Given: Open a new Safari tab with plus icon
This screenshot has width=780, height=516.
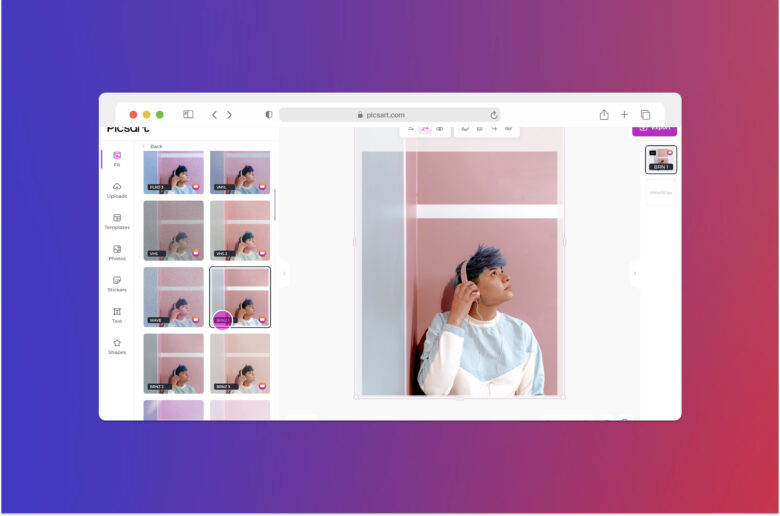Looking at the screenshot, I should pyautogui.click(x=624, y=114).
